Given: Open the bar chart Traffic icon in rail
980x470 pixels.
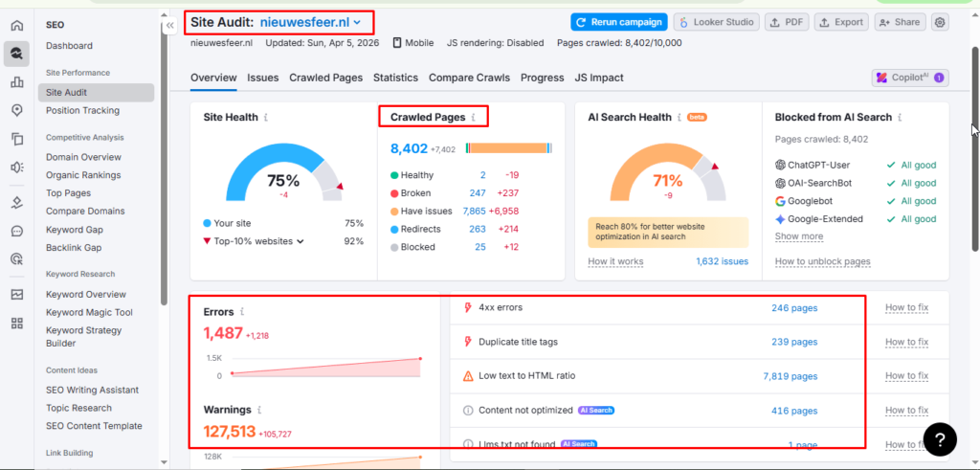Looking at the screenshot, I should click(x=17, y=82).
